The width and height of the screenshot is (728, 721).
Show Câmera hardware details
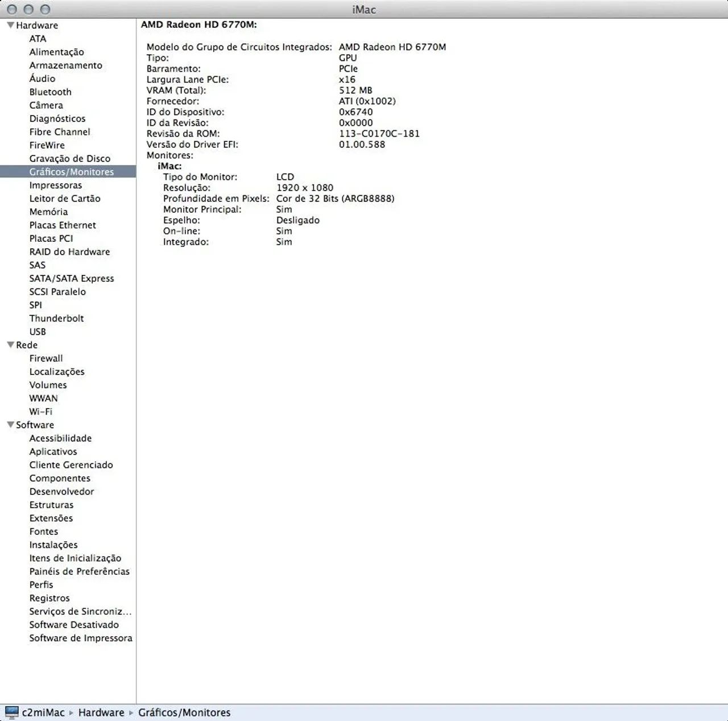[46, 105]
